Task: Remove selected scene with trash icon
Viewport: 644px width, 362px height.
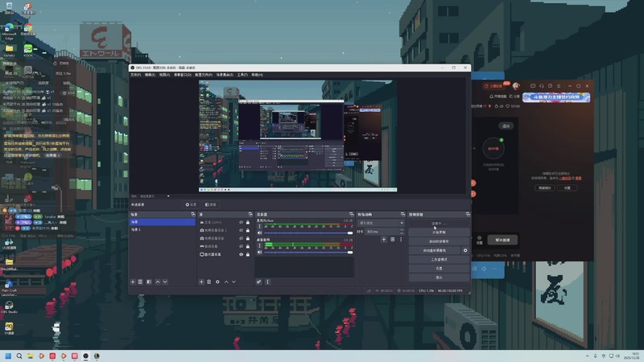Action: (x=140, y=282)
